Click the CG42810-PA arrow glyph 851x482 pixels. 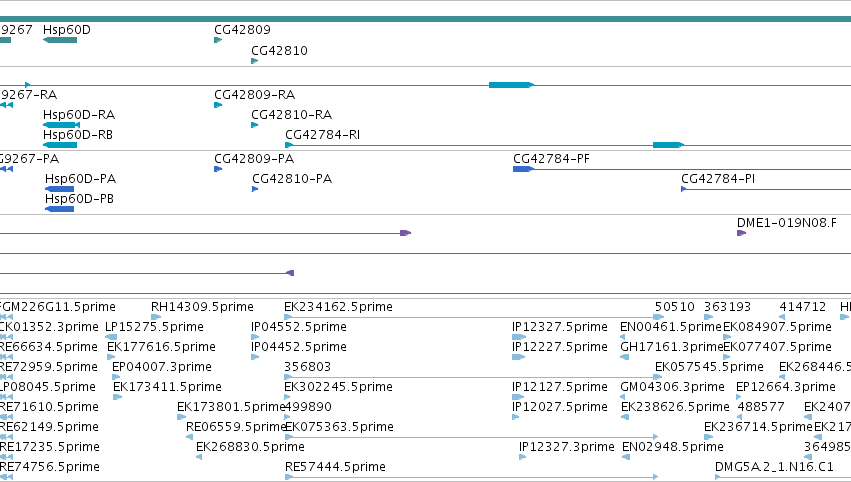[x=255, y=189]
